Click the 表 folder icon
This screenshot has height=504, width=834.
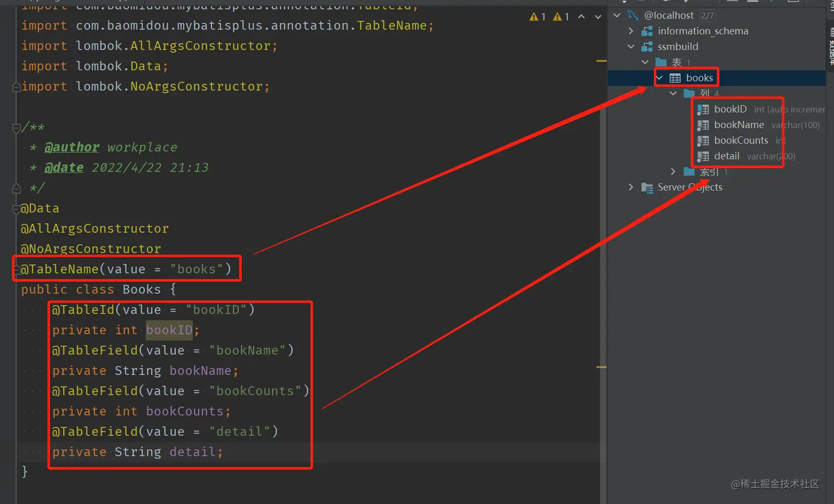(x=661, y=62)
